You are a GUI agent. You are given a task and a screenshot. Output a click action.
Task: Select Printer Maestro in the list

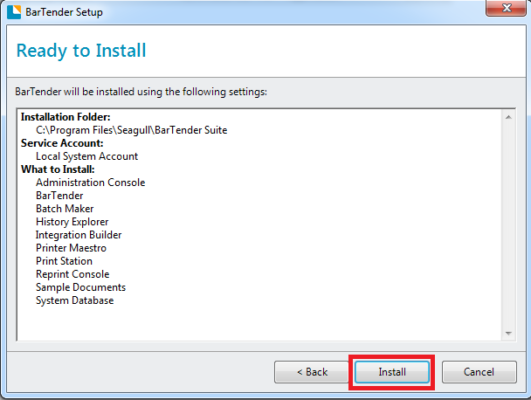coord(71,248)
